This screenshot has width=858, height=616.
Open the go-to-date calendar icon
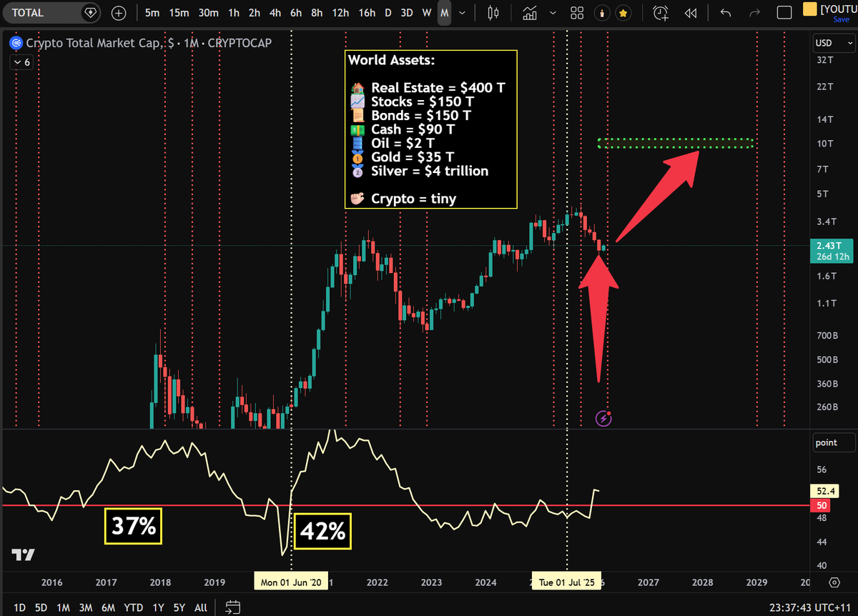pos(232,607)
